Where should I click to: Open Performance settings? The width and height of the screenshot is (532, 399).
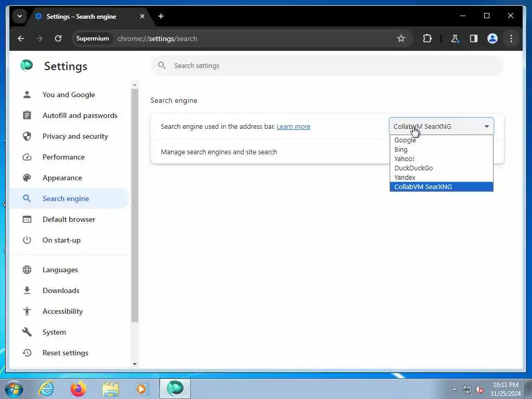(69, 157)
